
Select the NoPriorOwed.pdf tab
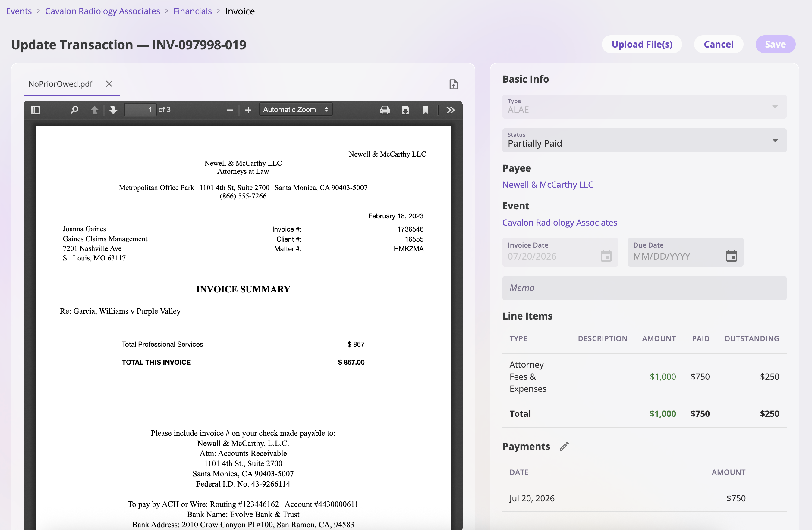[60, 84]
